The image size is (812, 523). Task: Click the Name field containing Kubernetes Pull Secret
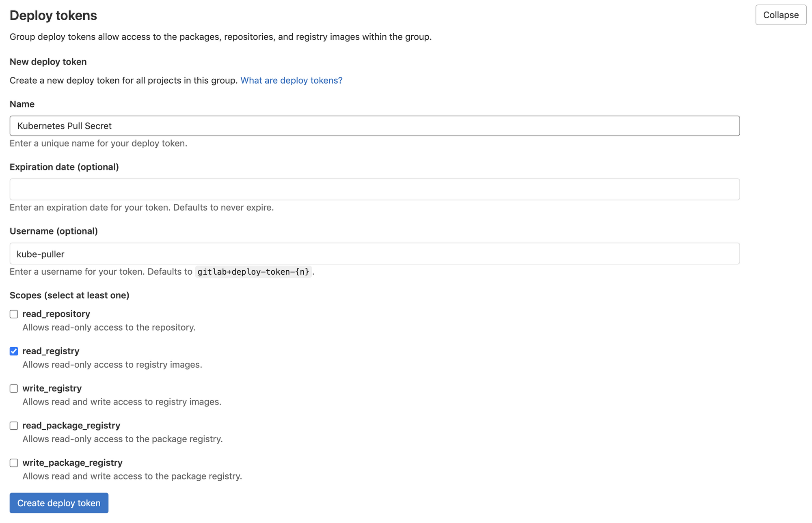[x=374, y=126]
